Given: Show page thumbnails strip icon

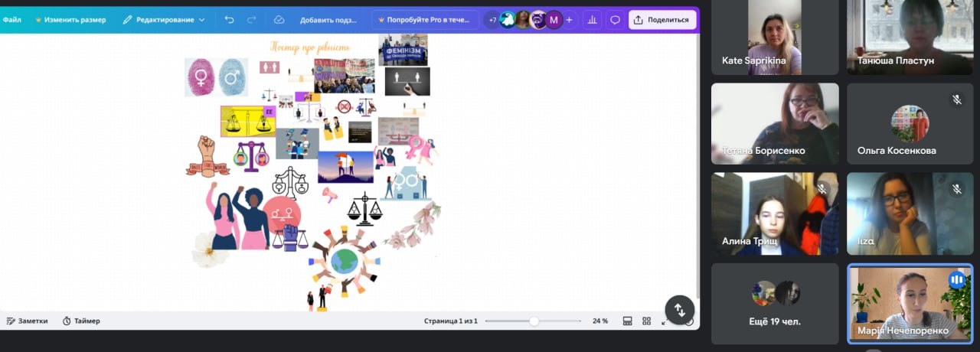Looking at the screenshot, I should click(x=627, y=321).
